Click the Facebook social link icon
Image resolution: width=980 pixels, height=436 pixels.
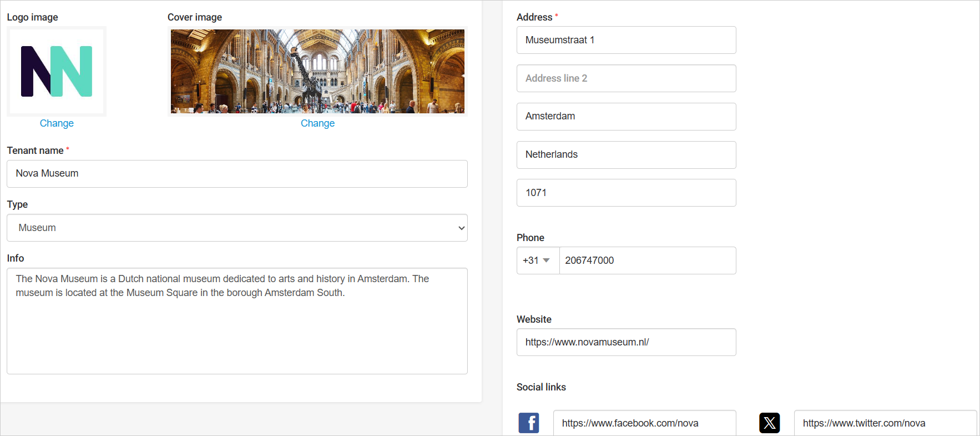click(529, 423)
